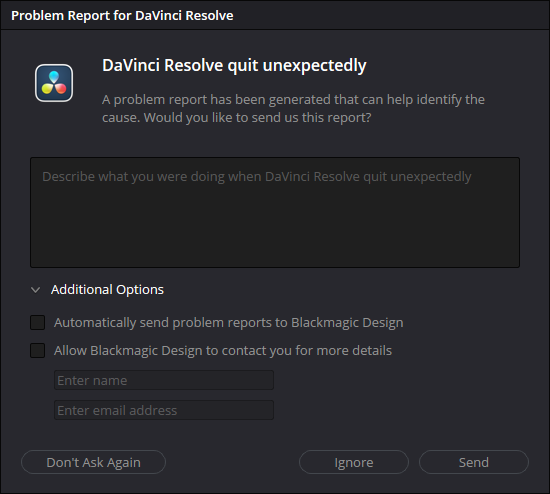Screen dimensions: 550x494
Task: Focus the crash description text area
Action: point(275,213)
